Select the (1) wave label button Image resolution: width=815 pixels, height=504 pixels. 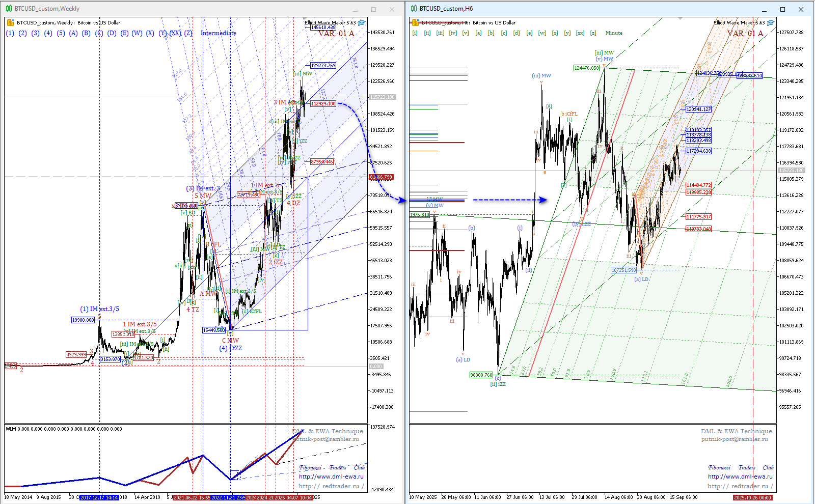coord(10,33)
